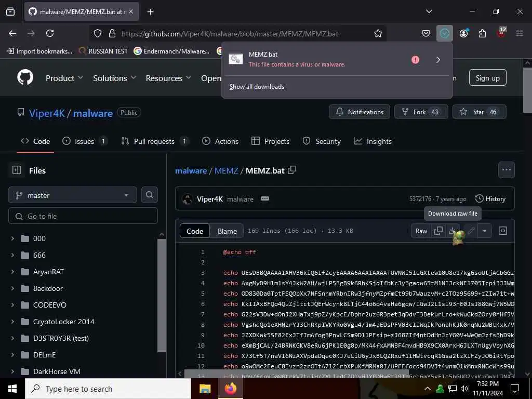Open the Insights tab
The width and height of the screenshot is (532, 399).
click(373, 141)
